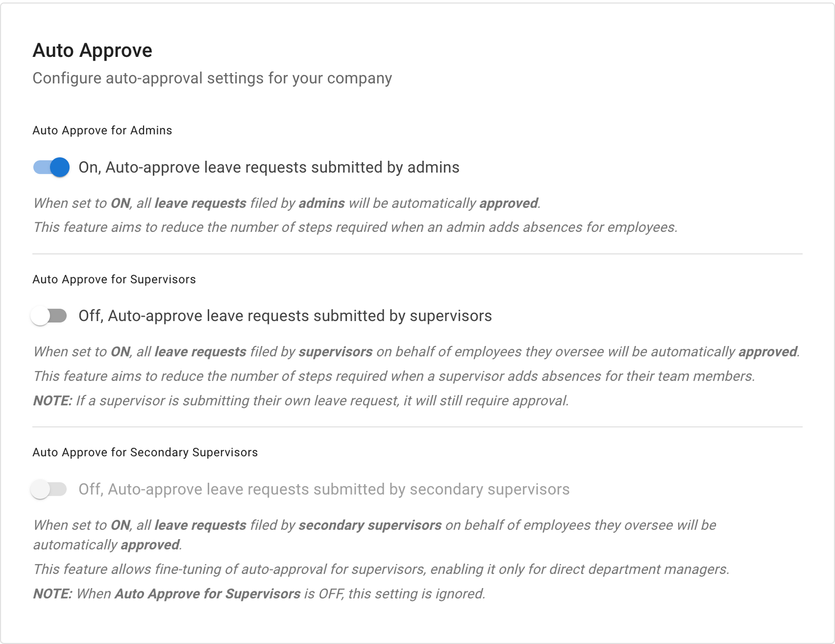
Task: Select the Auto Approve for Secondary Supervisors heading
Action: tap(145, 452)
